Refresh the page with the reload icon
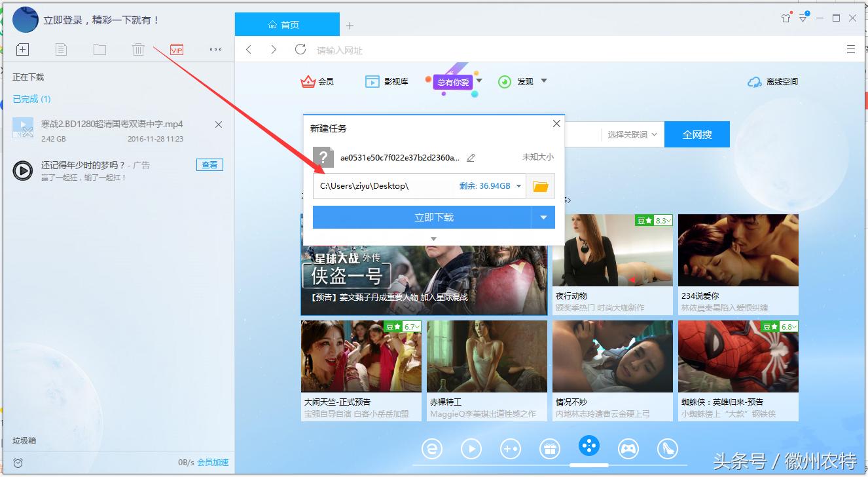 (300, 49)
